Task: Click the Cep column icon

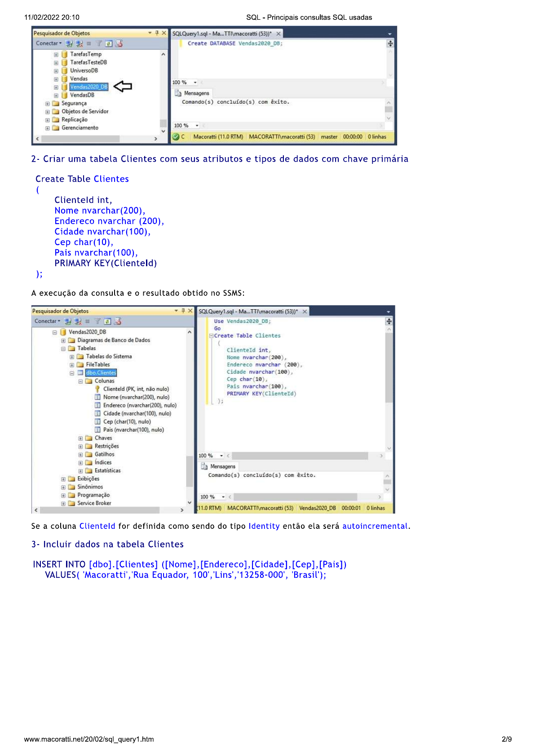Action: coord(97,422)
